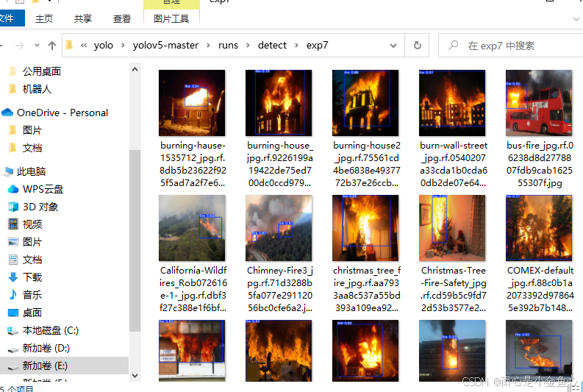Expand subfolders chevron after runs
This screenshot has width=583, height=392.
(248, 46)
